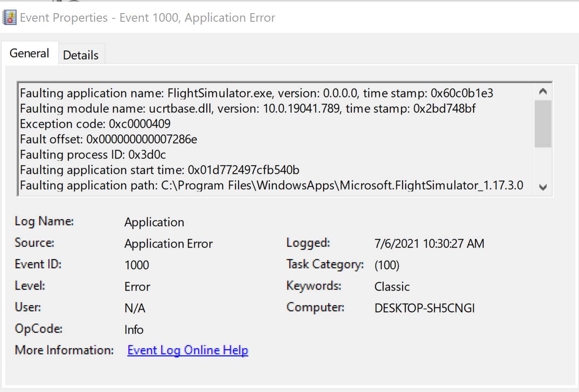579x392 pixels.
Task: Click the scroll down arrow in description box
Action: tap(543, 187)
